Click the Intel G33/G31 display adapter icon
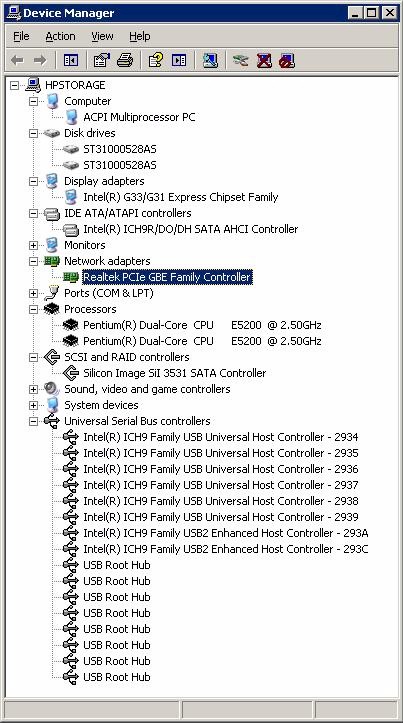The width and height of the screenshot is (403, 723). pyautogui.click(x=71, y=197)
